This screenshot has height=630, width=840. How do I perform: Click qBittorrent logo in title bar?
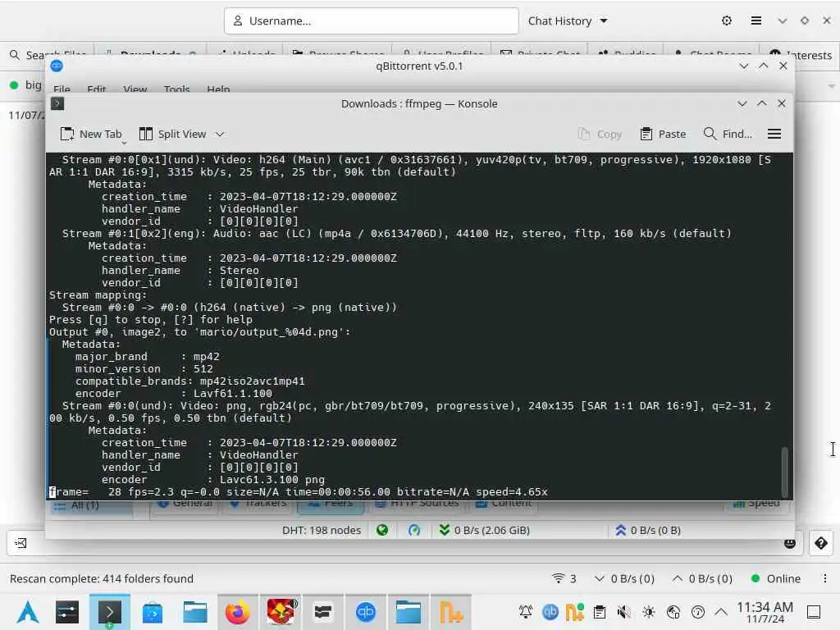point(57,66)
